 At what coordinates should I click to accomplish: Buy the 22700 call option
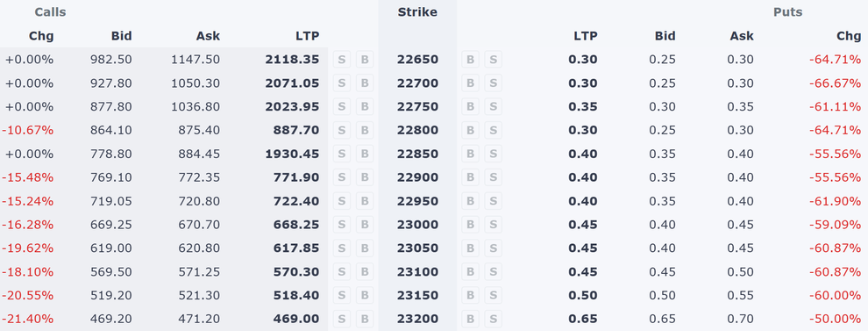pyautogui.click(x=364, y=83)
